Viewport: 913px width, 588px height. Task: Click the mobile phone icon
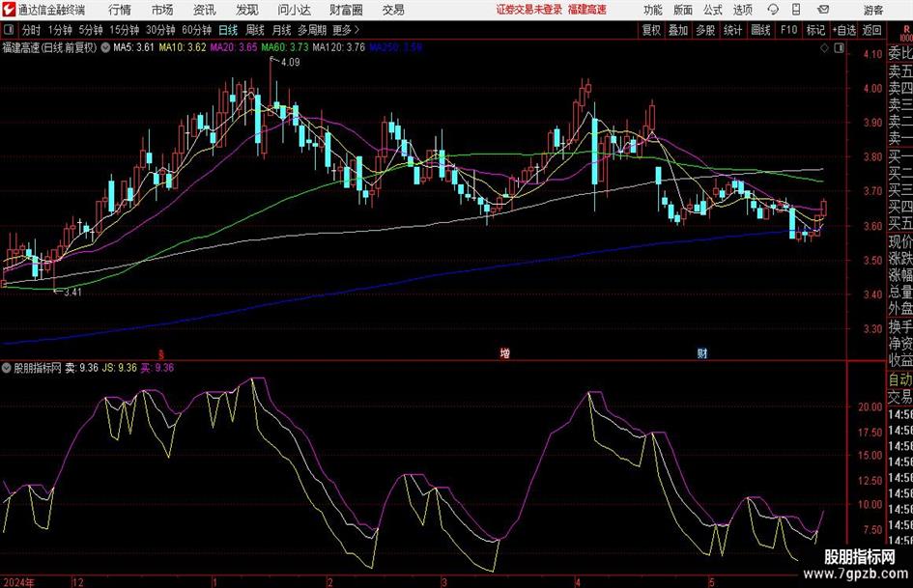[x=796, y=10]
